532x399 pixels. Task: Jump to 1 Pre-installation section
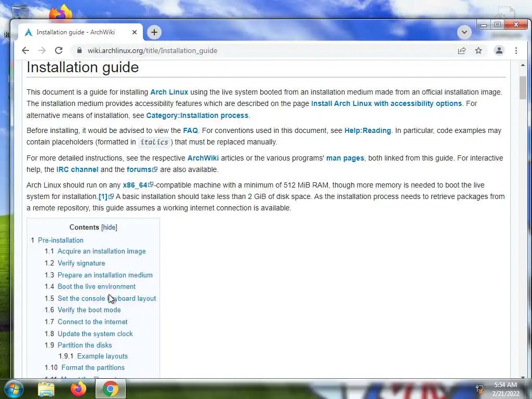60,240
